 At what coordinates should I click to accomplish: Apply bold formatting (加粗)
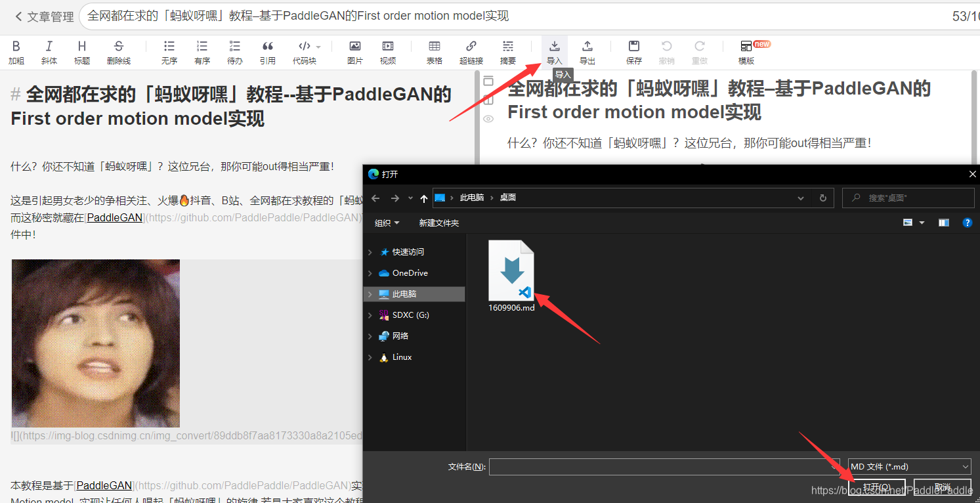point(16,53)
